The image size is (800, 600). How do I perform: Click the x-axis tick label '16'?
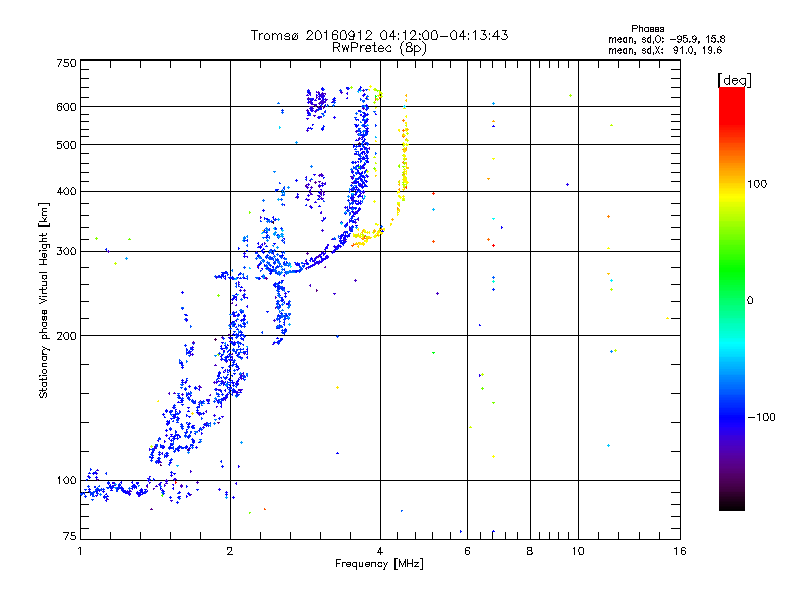coord(680,551)
